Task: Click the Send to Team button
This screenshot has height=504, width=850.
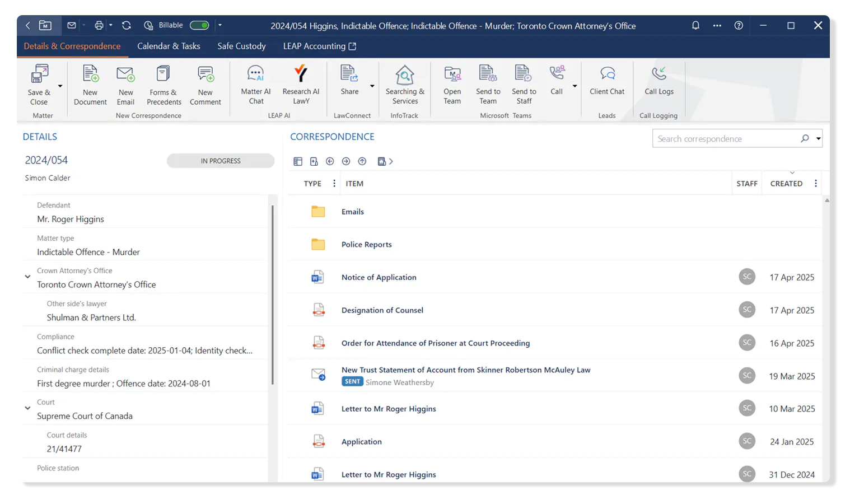Action: [488, 85]
